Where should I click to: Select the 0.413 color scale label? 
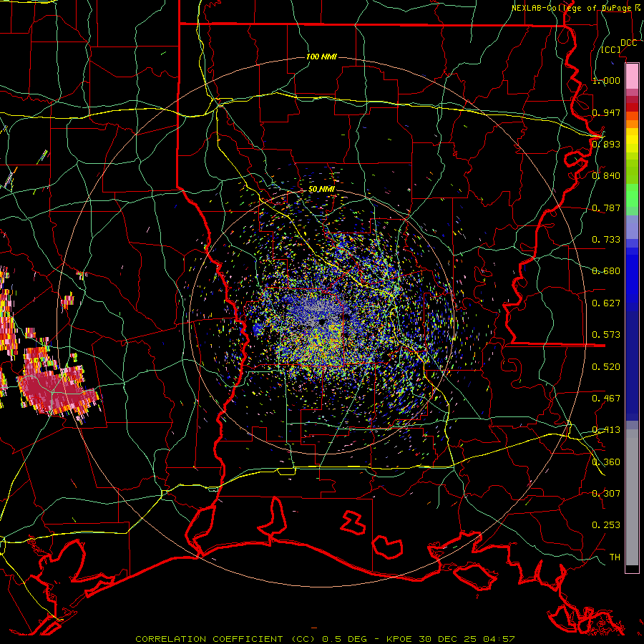[606, 429]
